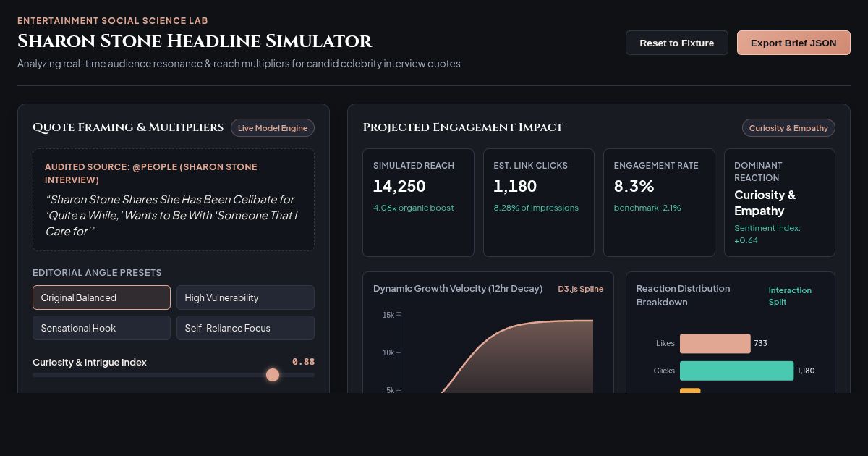The width and height of the screenshot is (868, 456).
Task: Select the Simulated Reach value 14,250
Action: [399, 186]
